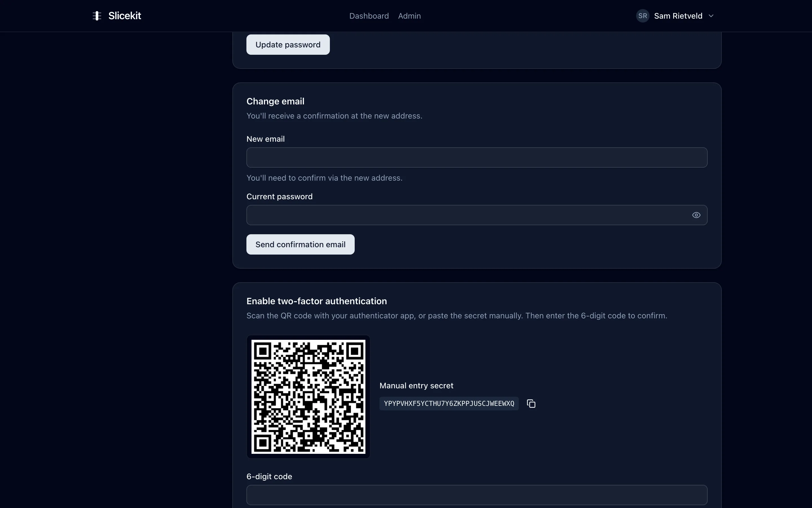Click the Slicekit brand name
The width and height of the screenshot is (812, 508).
[x=125, y=16]
